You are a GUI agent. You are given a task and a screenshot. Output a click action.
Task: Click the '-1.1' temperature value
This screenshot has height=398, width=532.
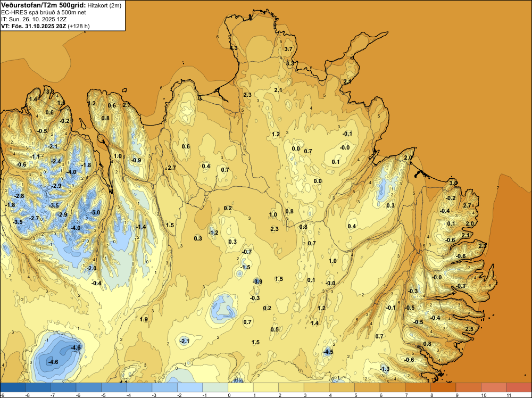pyautogui.click(x=35, y=157)
